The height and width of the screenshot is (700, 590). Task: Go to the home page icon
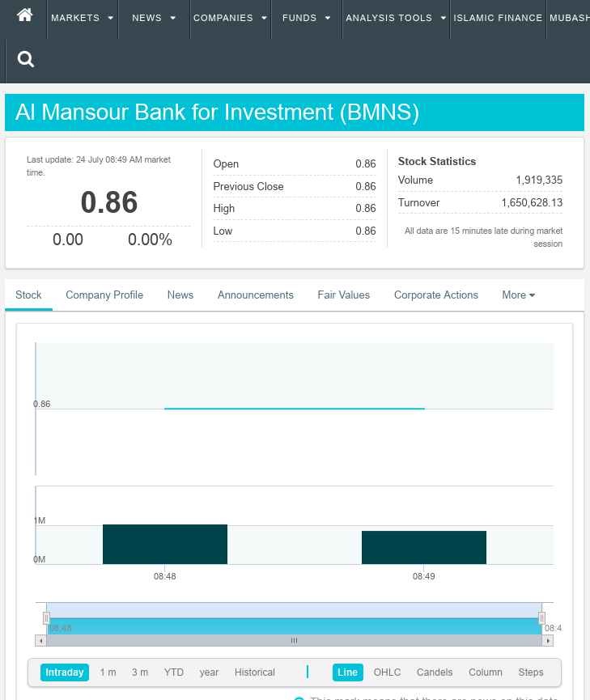pos(25,15)
